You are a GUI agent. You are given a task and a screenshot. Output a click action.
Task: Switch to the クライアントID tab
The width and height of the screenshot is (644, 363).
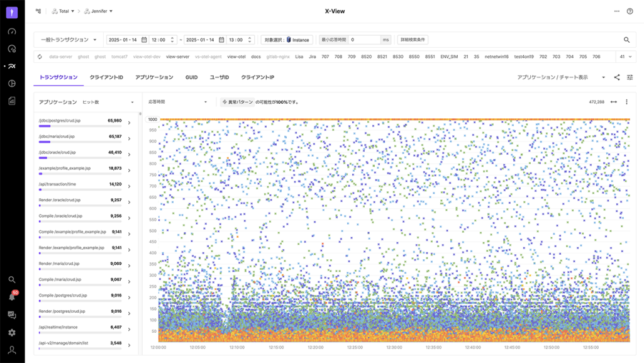coord(106,77)
